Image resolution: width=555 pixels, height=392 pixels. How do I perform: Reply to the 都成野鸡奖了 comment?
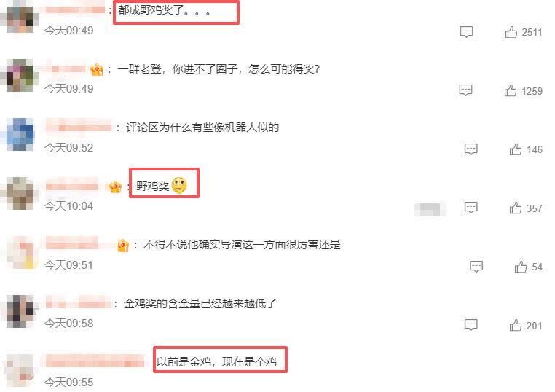(x=467, y=32)
